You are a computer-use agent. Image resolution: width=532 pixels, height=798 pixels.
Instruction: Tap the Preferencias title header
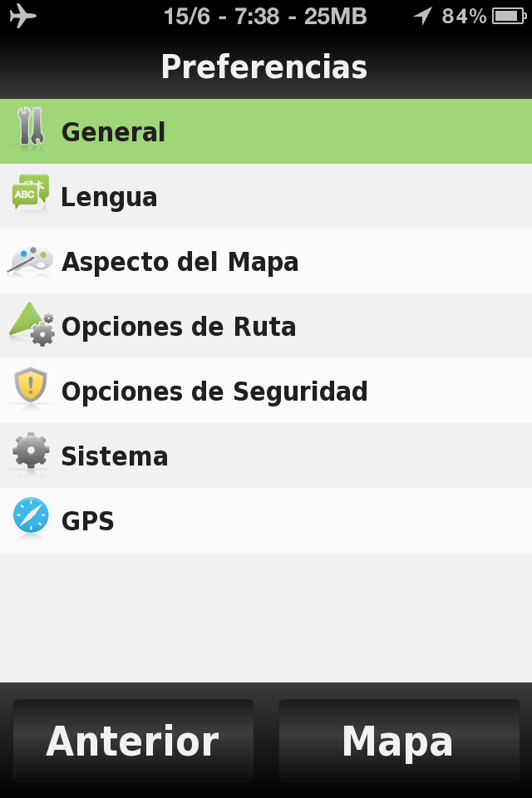click(264, 66)
